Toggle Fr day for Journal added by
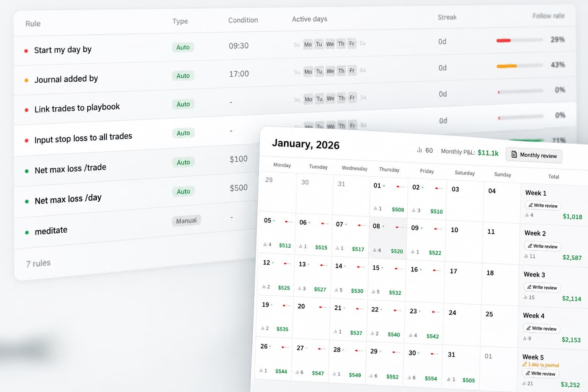 (x=352, y=70)
